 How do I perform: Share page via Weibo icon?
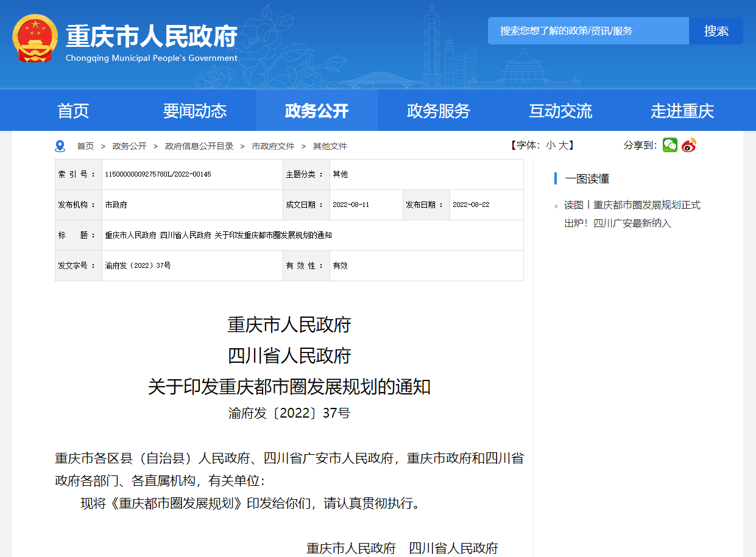click(688, 145)
